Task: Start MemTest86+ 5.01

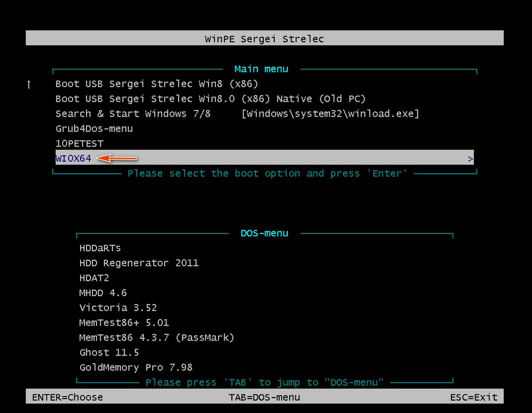Action: [124, 323]
